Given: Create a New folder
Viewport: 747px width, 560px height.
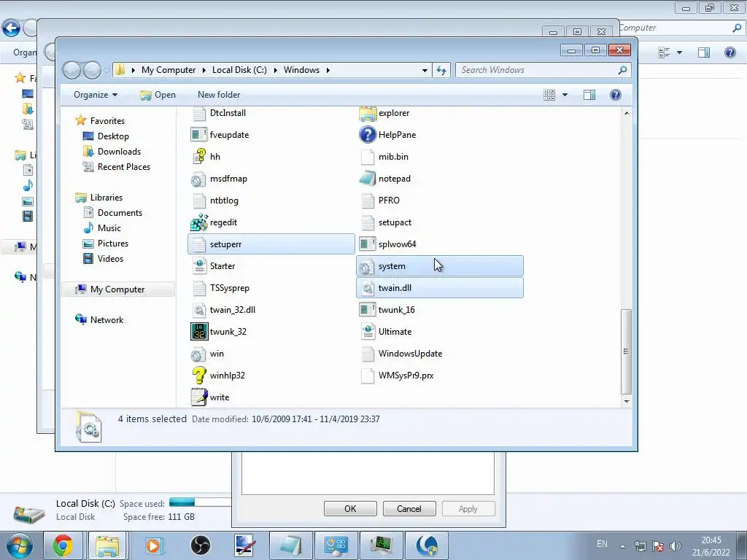Looking at the screenshot, I should tap(219, 95).
